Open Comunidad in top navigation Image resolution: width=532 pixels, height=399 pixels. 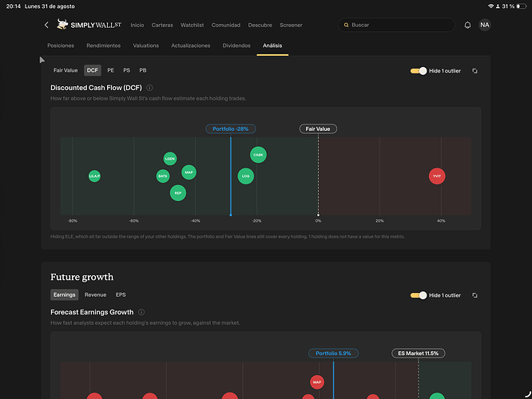pos(226,25)
